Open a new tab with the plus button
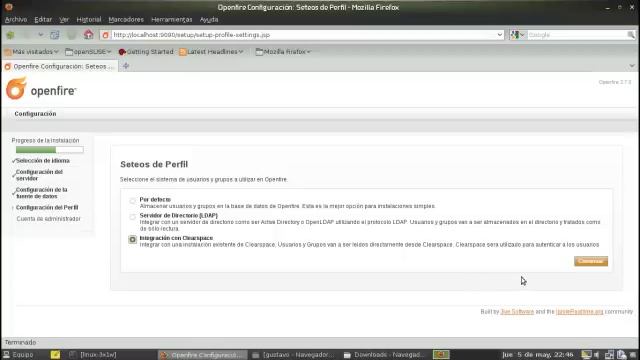 [x=126, y=66]
